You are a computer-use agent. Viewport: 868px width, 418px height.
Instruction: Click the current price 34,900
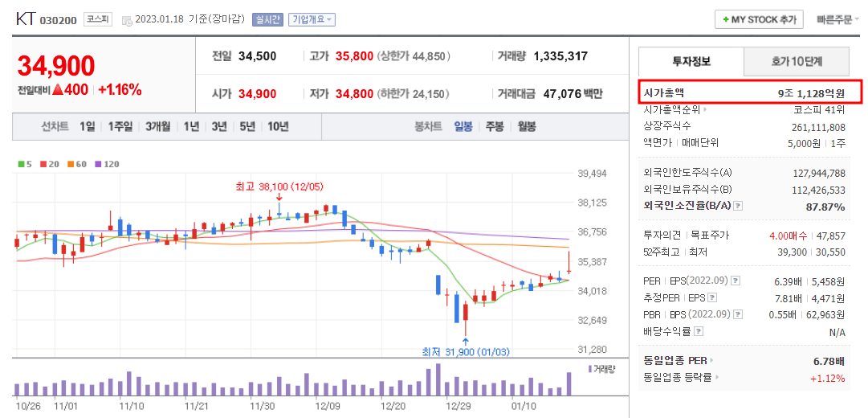(56, 66)
